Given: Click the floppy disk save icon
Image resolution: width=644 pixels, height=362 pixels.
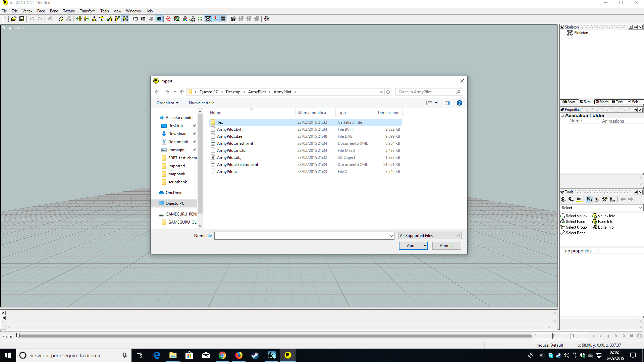Looking at the screenshot, I should tap(22, 19).
